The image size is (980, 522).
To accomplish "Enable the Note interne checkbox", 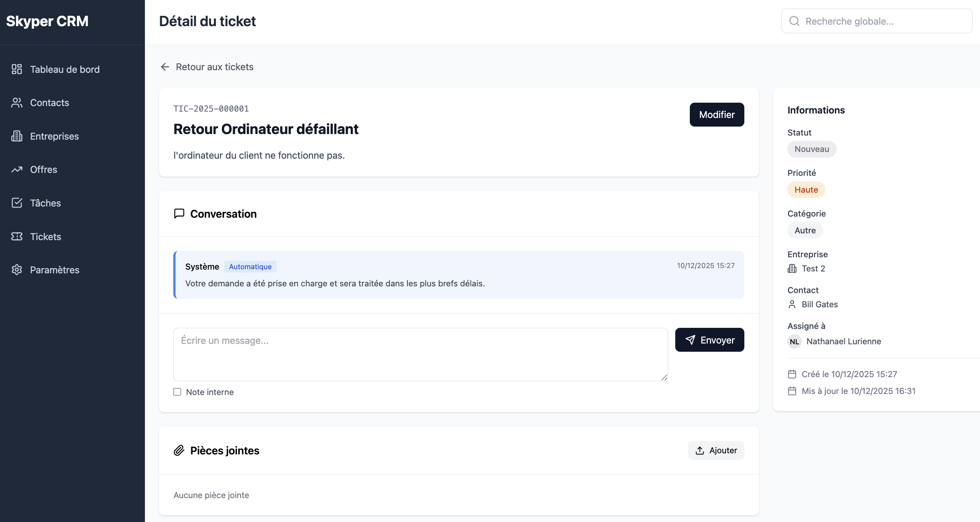I will click(x=177, y=392).
